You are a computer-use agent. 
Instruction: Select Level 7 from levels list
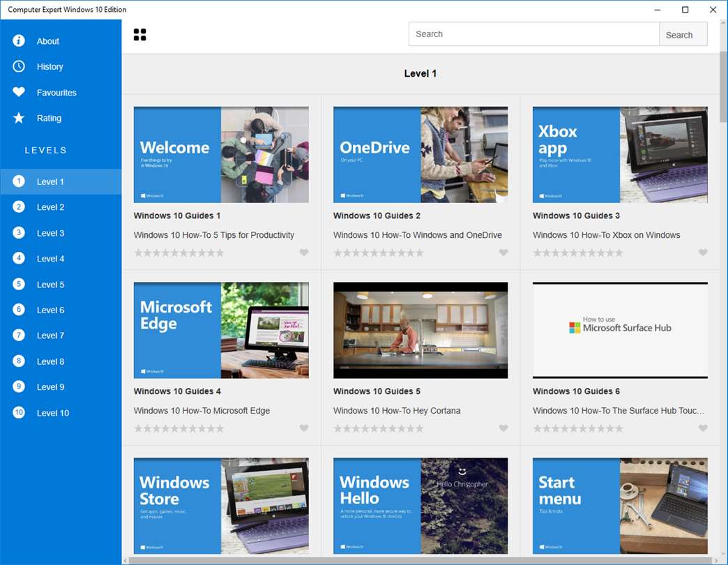(61, 336)
